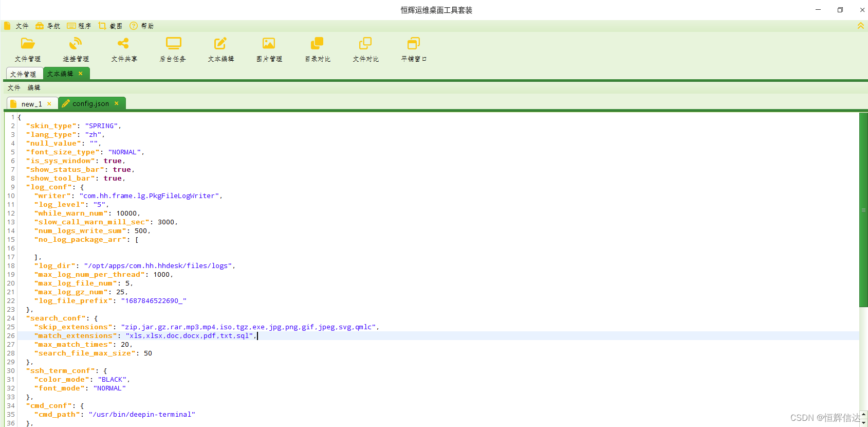Select the config.json document tab
The image size is (868, 427).
pos(90,103)
